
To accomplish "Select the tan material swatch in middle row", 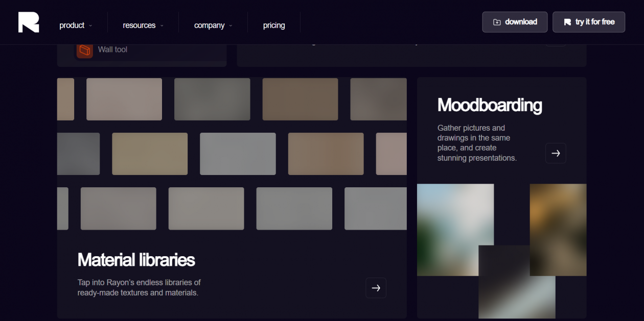I will [x=150, y=154].
